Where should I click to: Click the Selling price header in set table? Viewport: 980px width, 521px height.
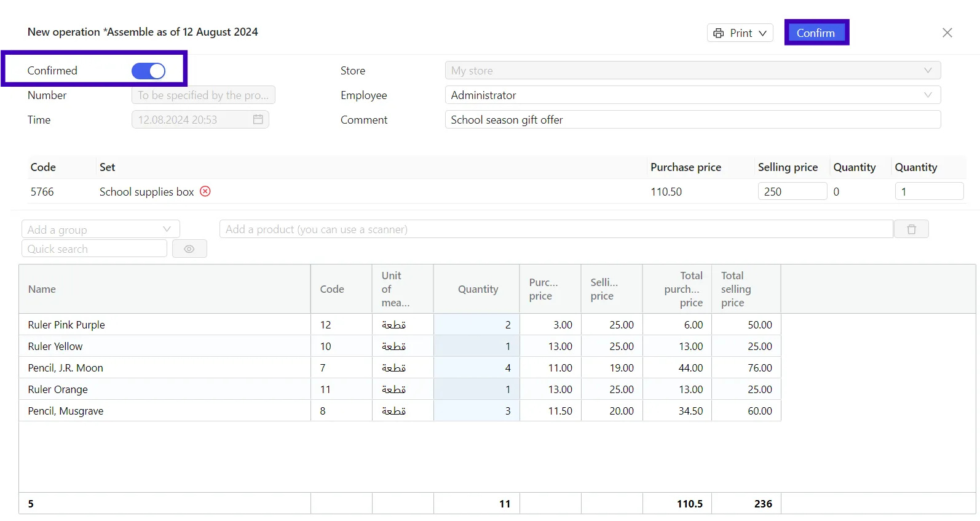point(788,167)
